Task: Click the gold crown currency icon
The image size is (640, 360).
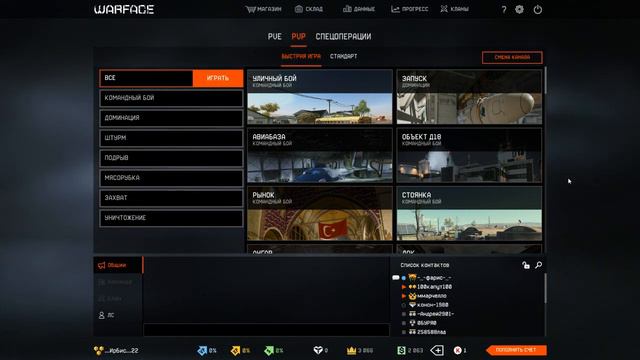Action: coord(351,350)
